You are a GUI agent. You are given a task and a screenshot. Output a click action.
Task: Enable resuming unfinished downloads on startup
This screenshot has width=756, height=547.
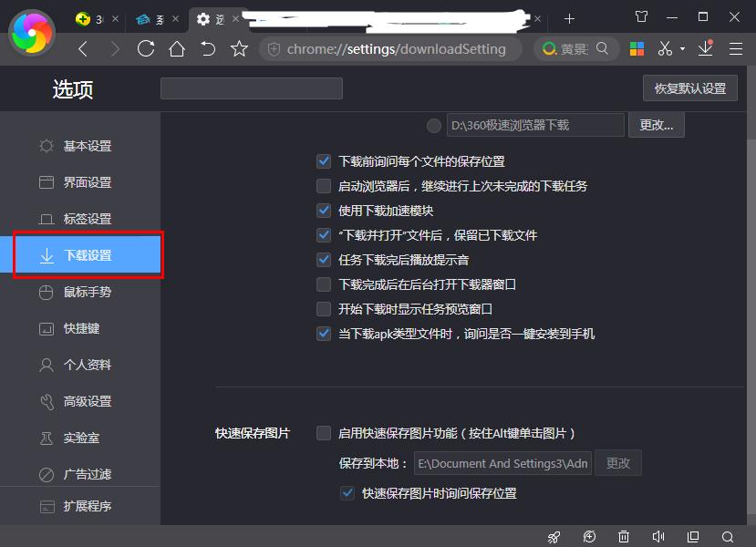324,186
